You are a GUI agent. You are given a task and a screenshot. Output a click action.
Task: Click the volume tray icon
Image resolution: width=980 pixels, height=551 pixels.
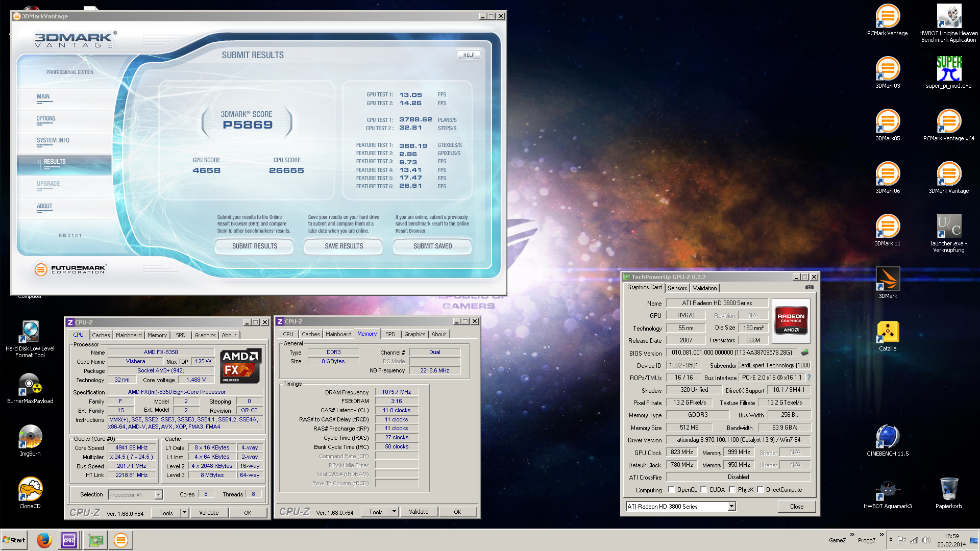coord(926,540)
